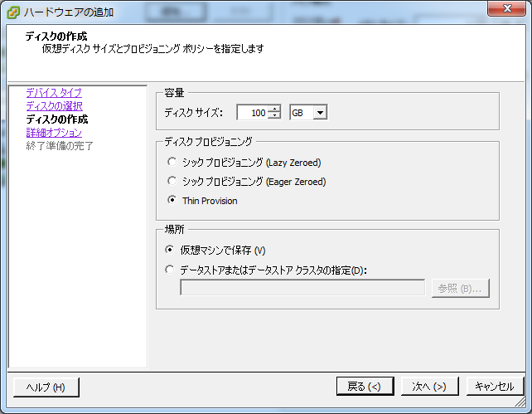Select データストア cluster specification option

[x=170, y=270]
